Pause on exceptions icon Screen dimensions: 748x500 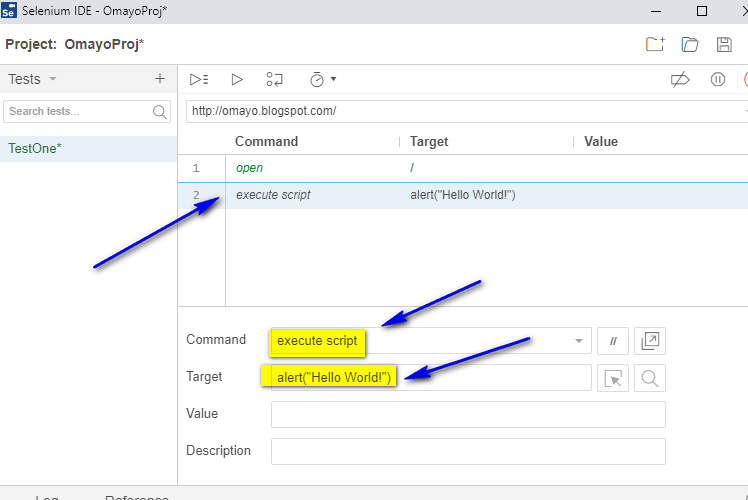click(717, 79)
